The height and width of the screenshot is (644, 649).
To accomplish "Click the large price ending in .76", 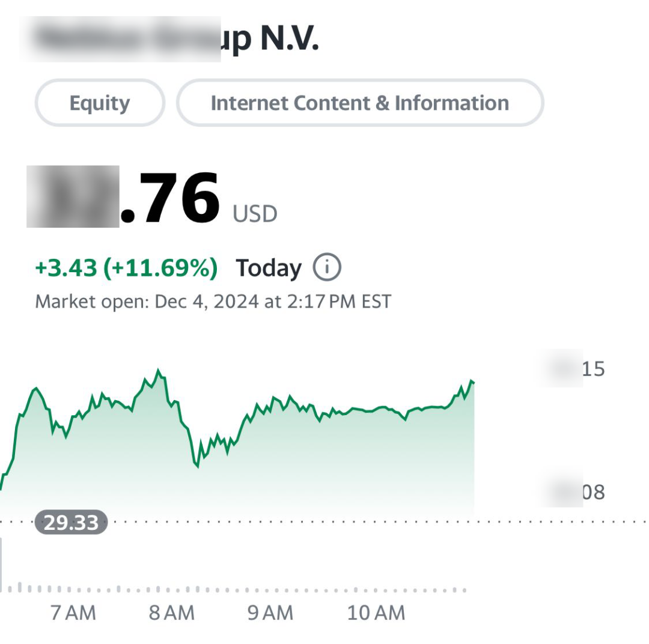I will click(124, 198).
